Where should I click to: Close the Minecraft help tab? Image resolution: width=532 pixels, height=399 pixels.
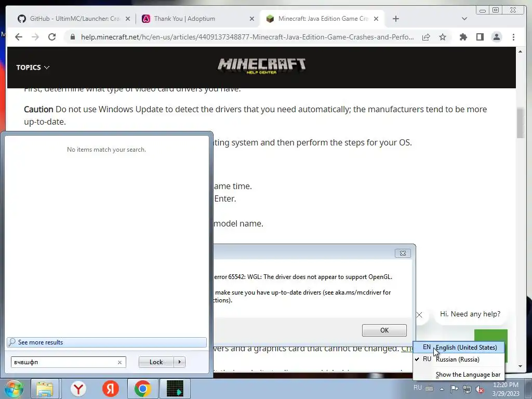(x=376, y=19)
